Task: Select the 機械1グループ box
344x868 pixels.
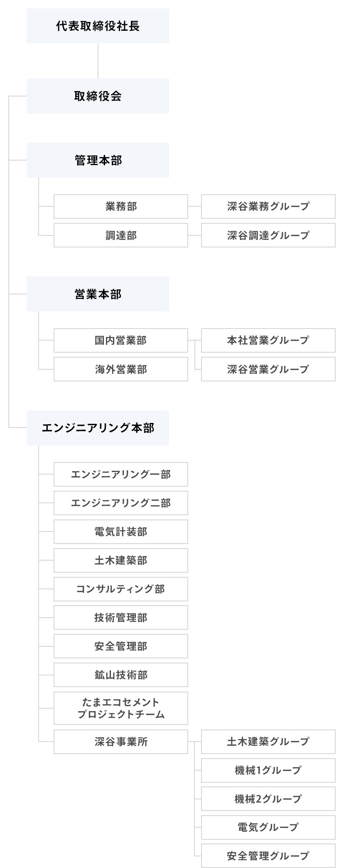Action: pyautogui.click(x=268, y=770)
